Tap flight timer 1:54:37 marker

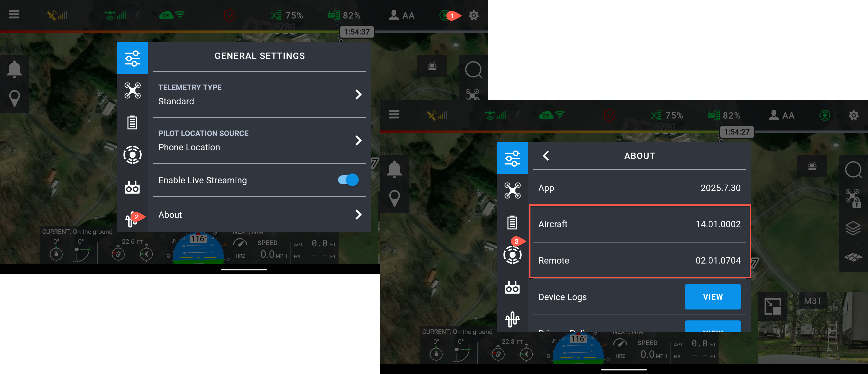click(357, 32)
